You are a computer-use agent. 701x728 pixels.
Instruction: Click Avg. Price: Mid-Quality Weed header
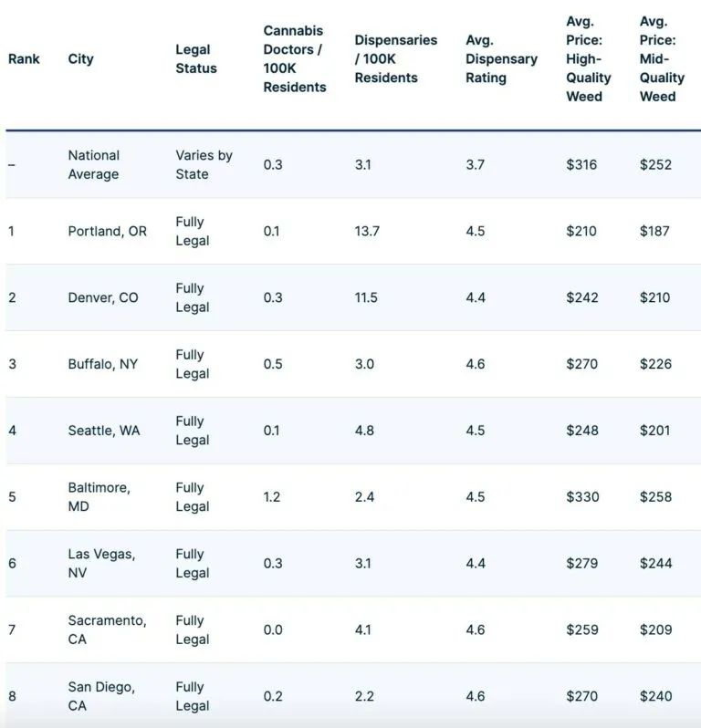coord(662,59)
